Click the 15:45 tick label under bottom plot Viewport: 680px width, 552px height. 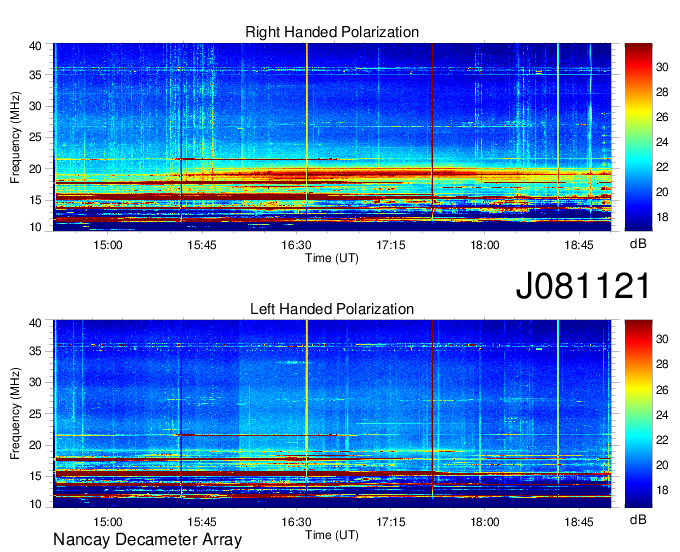pos(202,522)
